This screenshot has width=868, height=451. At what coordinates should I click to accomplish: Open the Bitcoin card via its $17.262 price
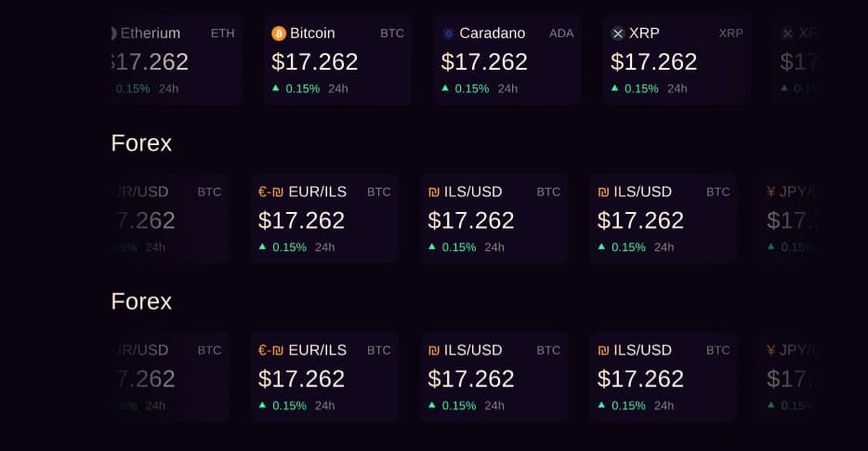tap(314, 61)
